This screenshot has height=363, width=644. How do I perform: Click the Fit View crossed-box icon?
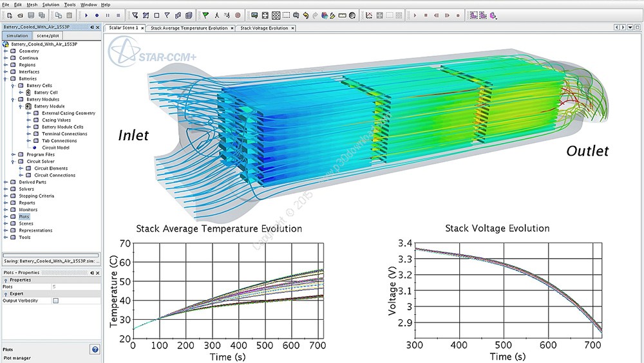pyautogui.click(x=276, y=15)
